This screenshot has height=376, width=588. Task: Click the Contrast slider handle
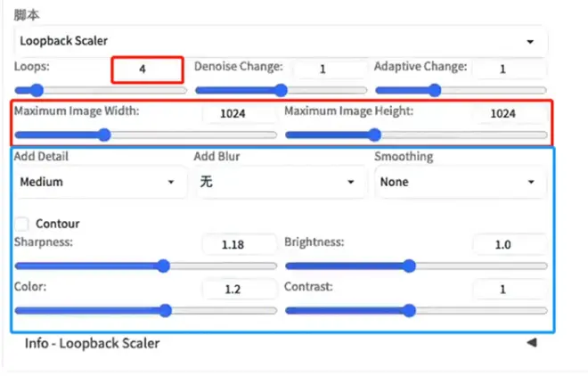[x=409, y=310]
